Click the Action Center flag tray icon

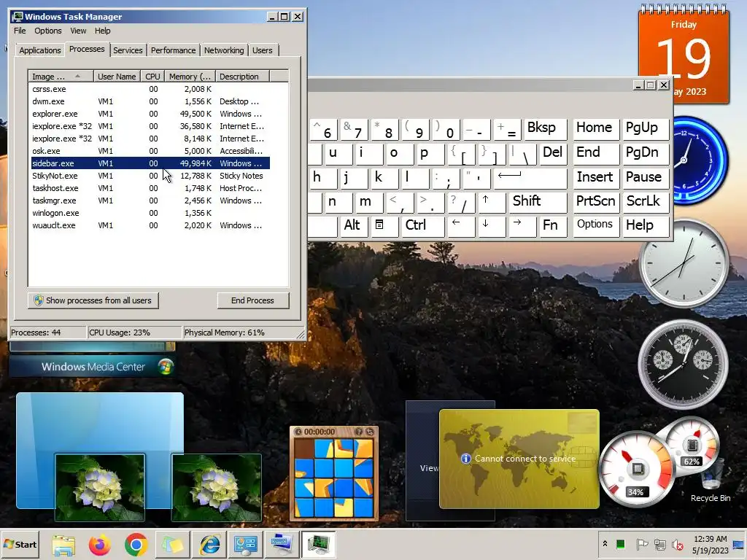click(x=641, y=544)
